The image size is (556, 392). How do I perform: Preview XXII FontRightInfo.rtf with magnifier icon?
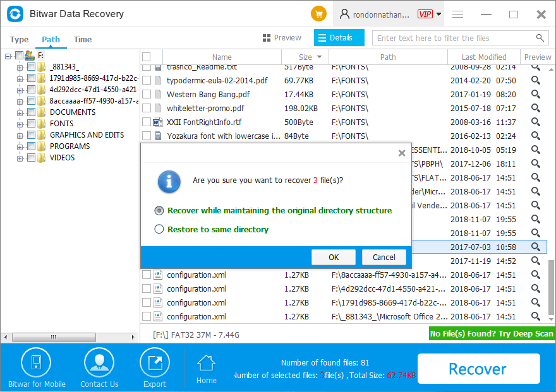point(535,122)
